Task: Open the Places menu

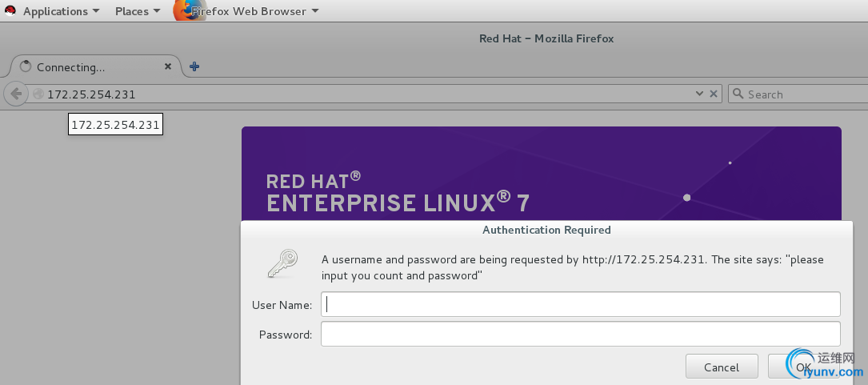Action: coord(138,11)
